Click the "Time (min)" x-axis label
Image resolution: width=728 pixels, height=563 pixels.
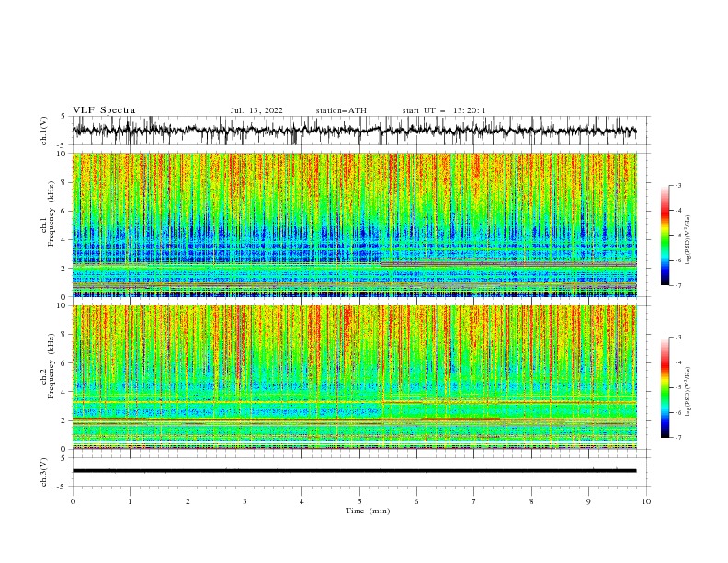tap(368, 511)
